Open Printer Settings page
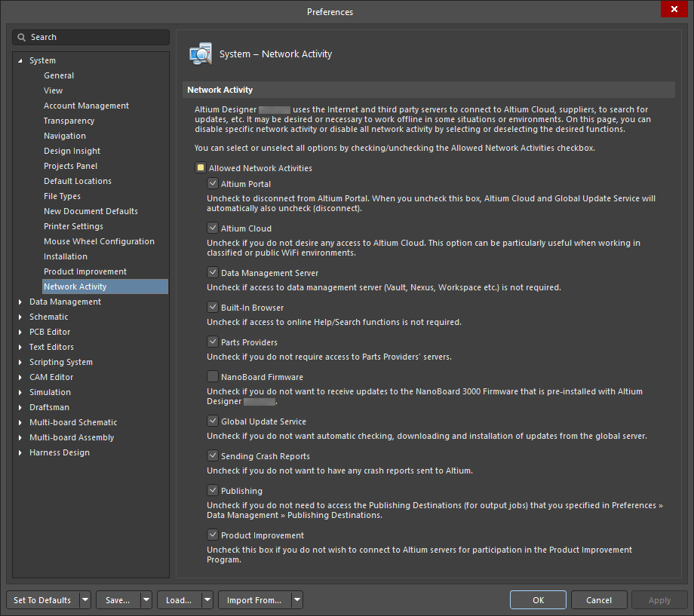Viewport: 694px width, 616px height. point(73,226)
